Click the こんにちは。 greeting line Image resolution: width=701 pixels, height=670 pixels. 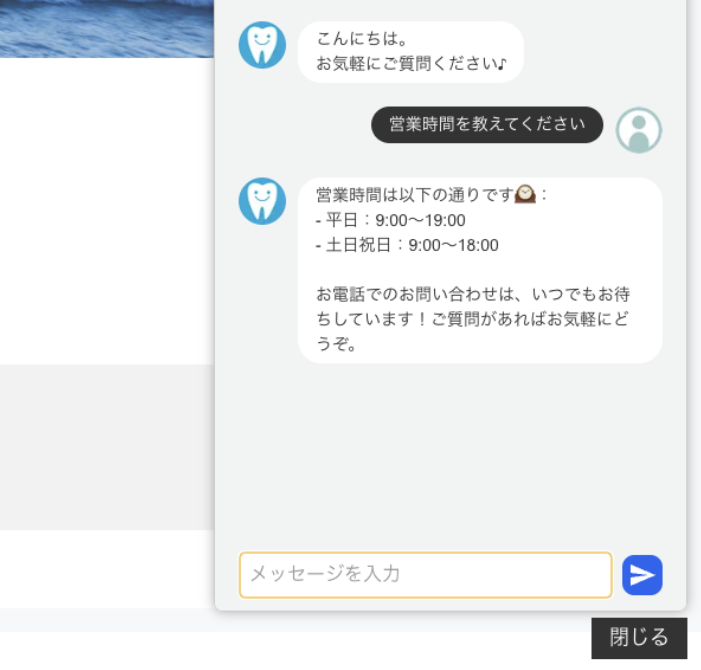tap(362, 39)
